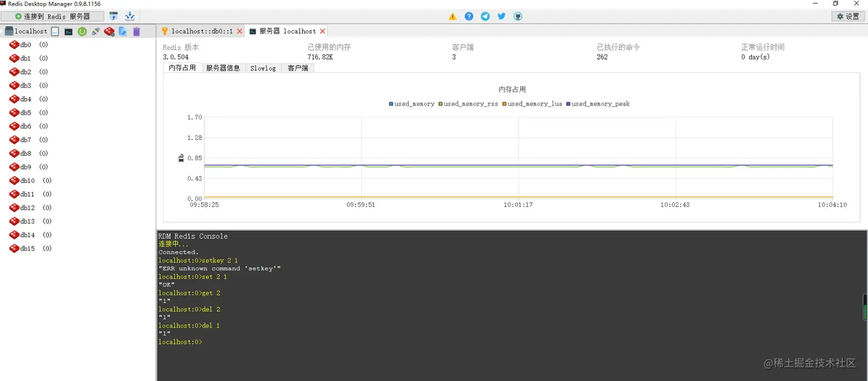868x381 pixels.
Task: Click the db7 database icon
Action: (14, 140)
